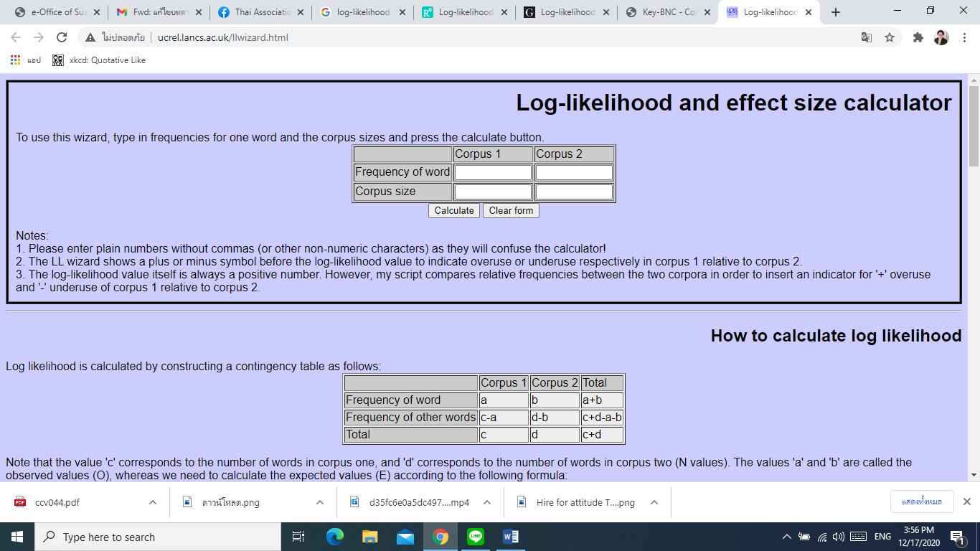Screen dimensions: 980x551
Task: Click the ENG language indicator
Action: pyautogui.click(x=882, y=537)
